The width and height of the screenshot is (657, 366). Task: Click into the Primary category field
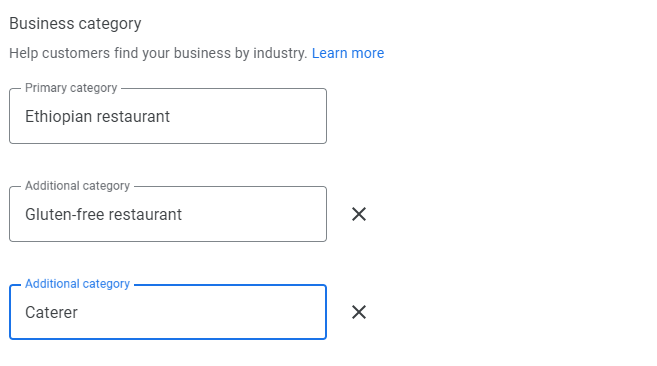pos(168,116)
